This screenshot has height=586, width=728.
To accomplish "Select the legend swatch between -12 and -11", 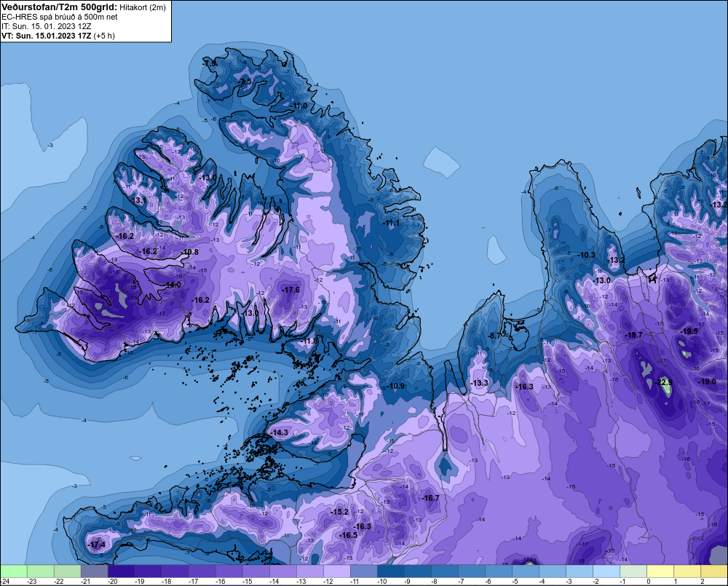I will click(x=336, y=571).
